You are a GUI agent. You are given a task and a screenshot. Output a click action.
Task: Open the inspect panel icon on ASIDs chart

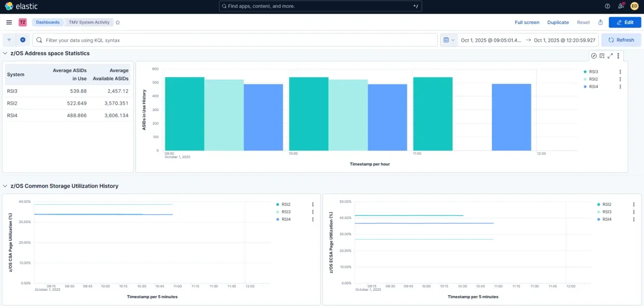[x=602, y=56]
